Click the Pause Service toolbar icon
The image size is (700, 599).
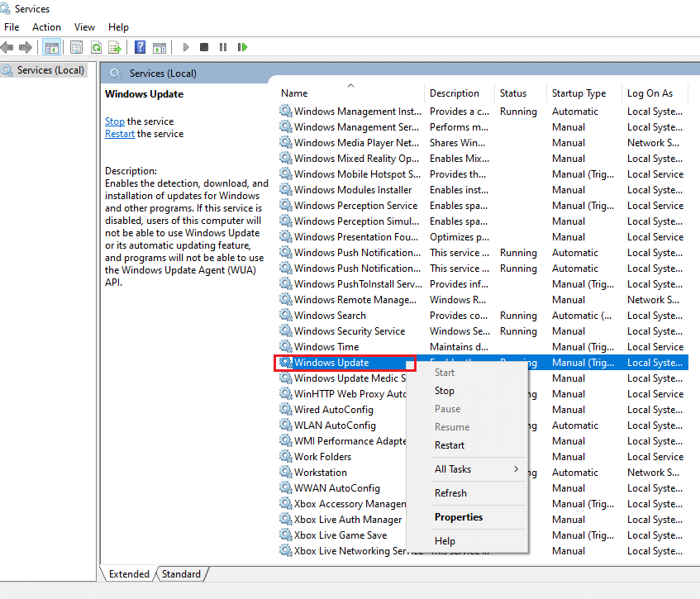223,47
